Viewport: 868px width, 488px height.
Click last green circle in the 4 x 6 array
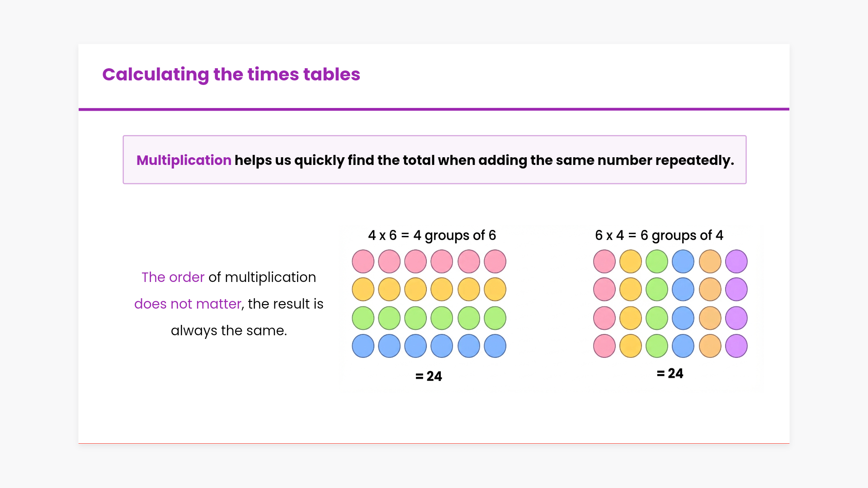[x=495, y=319]
